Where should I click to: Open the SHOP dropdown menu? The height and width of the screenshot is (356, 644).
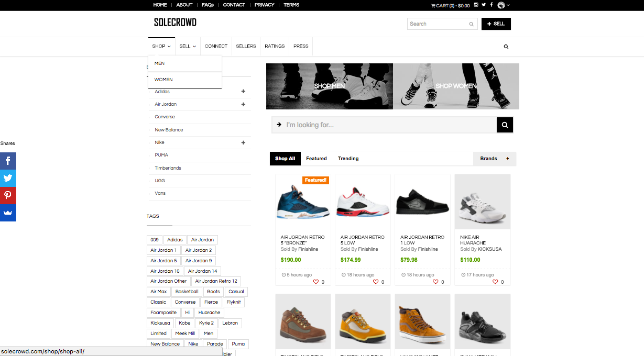coord(161,46)
